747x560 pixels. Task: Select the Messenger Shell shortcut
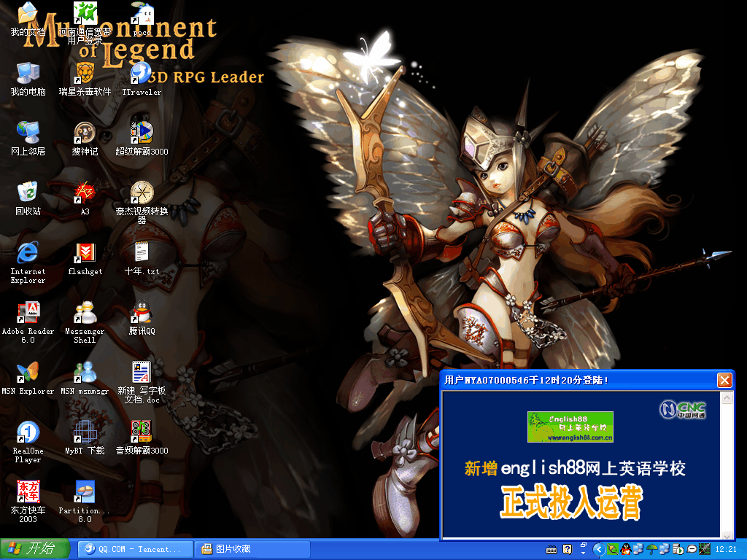[85, 322]
